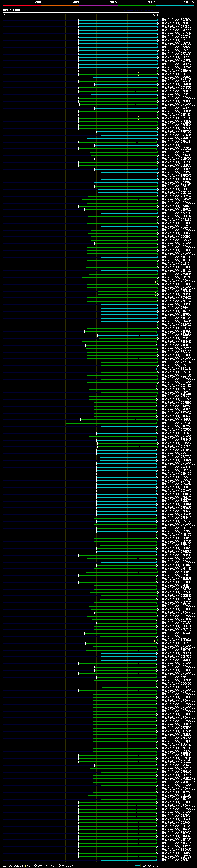Click the red ~20% identity legend bar
Screen dimensions: 197x868
(x=22, y=6)
